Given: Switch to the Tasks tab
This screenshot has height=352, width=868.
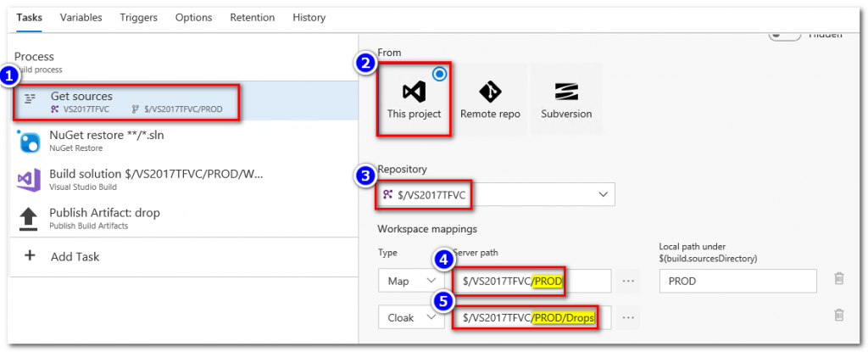Looking at the screenshot, I should 30,17.
